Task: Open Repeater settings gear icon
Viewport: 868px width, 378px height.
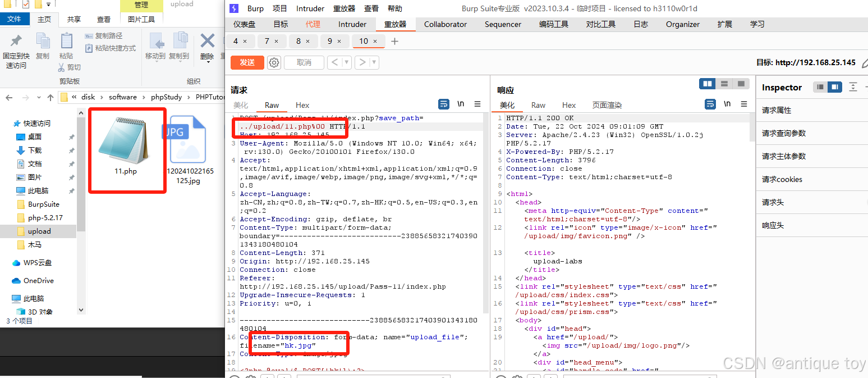Action: pos(274,62)
